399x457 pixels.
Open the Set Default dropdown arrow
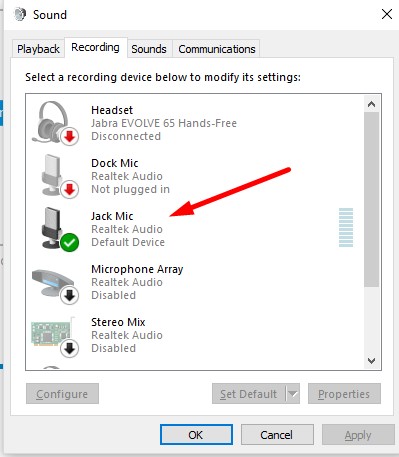[293, 394]
